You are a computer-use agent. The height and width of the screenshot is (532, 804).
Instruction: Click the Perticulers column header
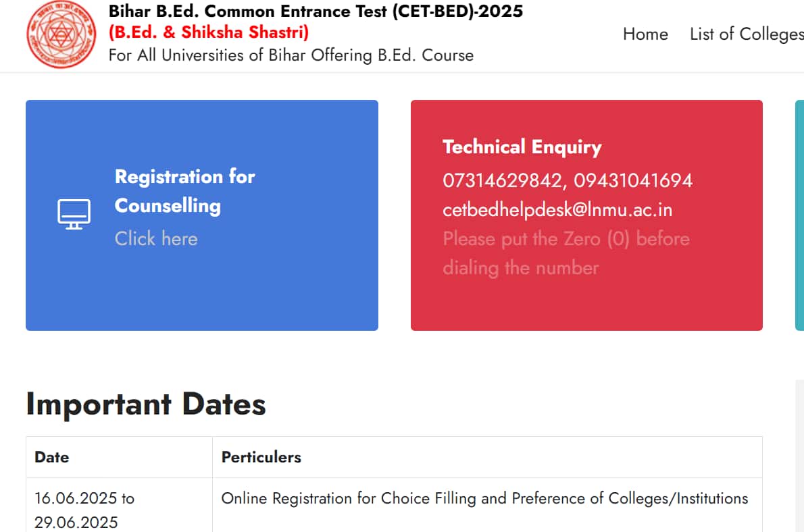[261, 457]
